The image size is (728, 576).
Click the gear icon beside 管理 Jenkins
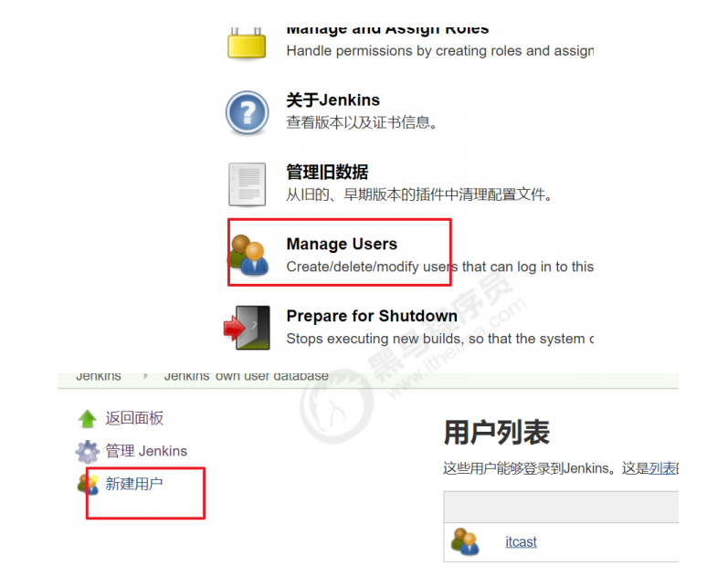point(88,452)
